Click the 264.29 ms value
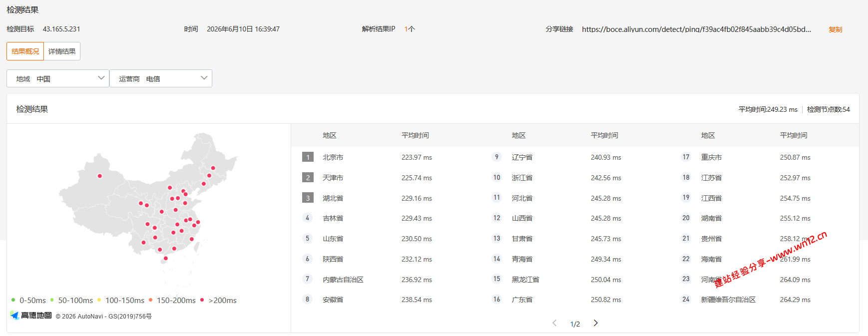 coord(795,300)
